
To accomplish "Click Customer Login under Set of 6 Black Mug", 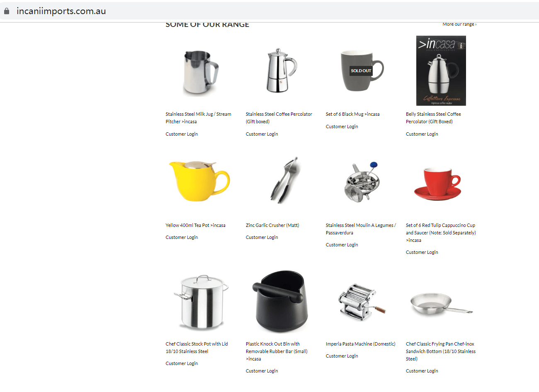I will (x=342, y=127).
